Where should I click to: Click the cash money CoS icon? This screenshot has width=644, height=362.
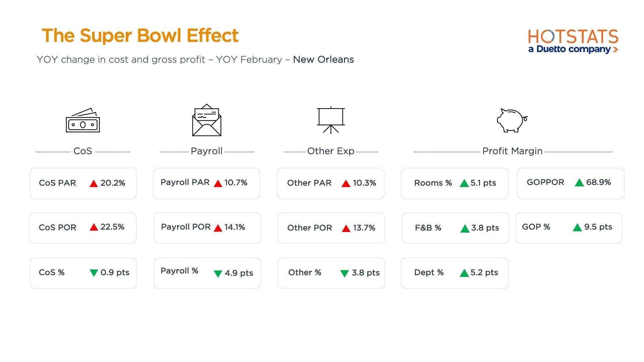tap(83, 121)
